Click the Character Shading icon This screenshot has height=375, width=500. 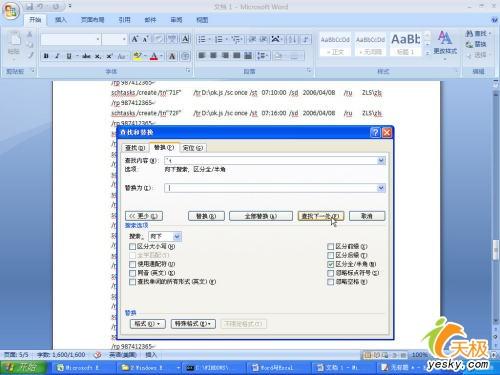[172, 56]
